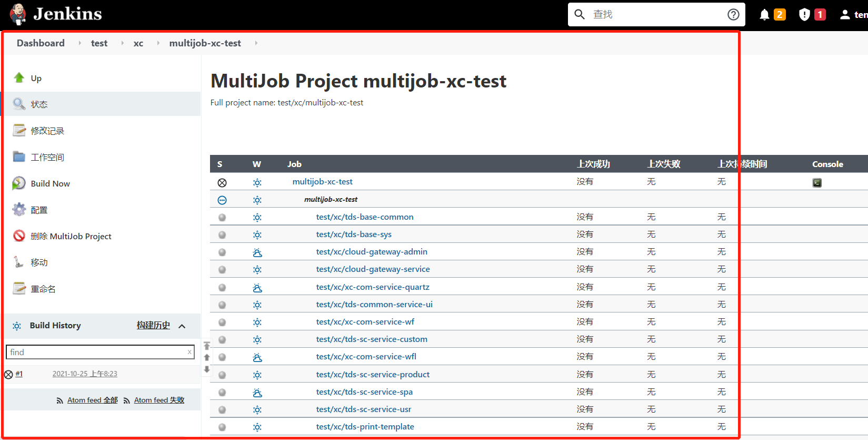Open the search help question mark icon
Viewport: 868px width, 440px height.
tap(733, 15)
